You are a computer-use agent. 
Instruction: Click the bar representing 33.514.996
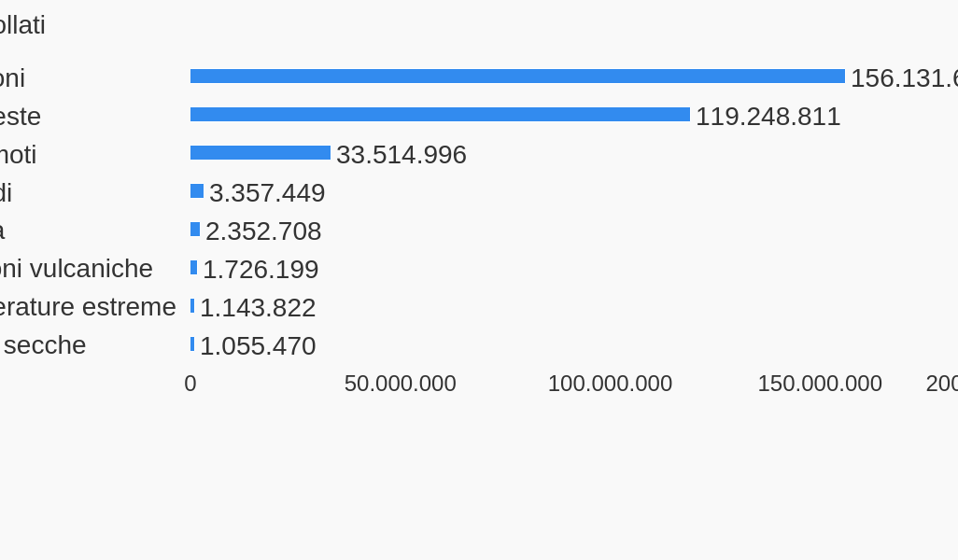pyautogui.click(x=261, y=153)
